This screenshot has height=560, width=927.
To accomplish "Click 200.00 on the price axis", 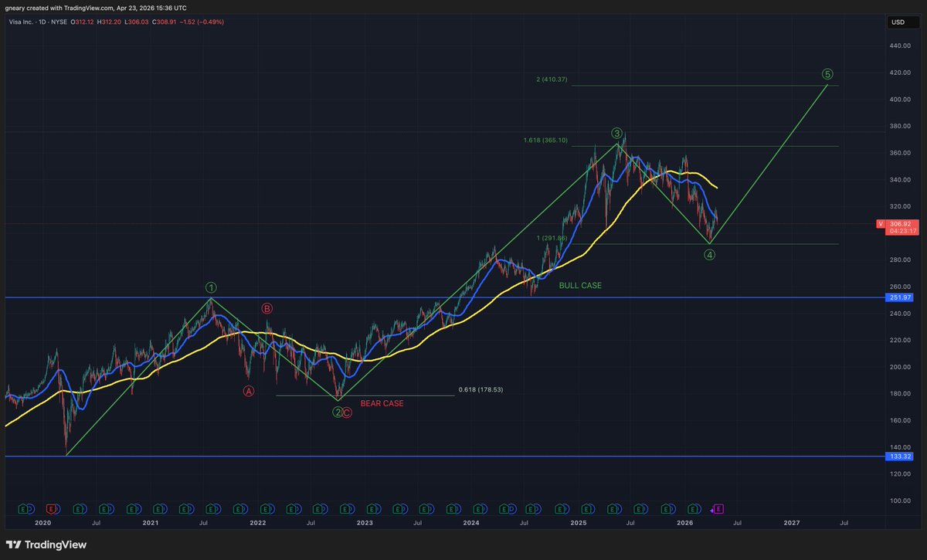I will (x=901, y=367).
